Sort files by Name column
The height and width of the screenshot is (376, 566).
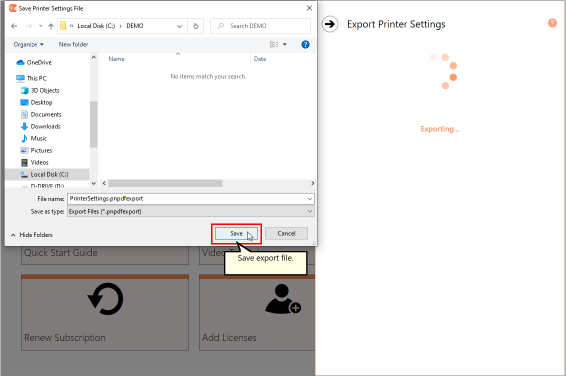click(x=117, y=59)
